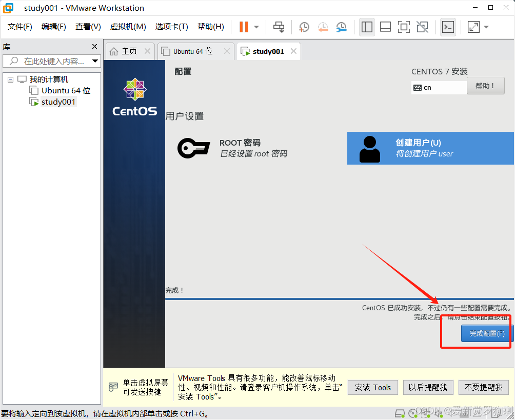
Task: Toggle the library sidebar view
Action: [367, 27]
